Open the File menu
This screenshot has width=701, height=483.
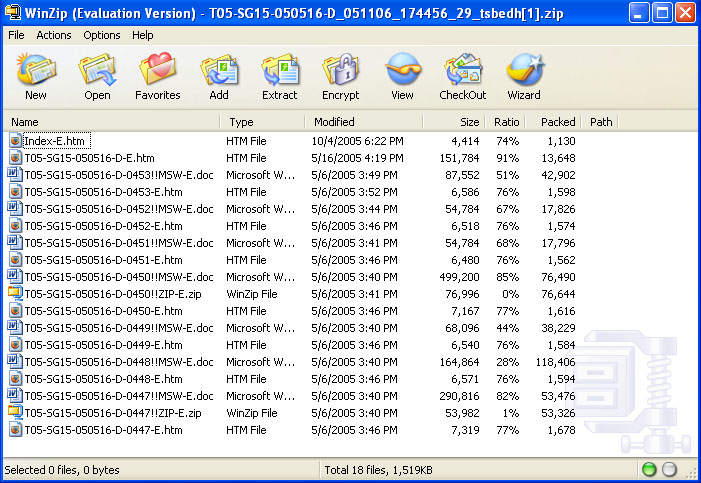tap(16, 35)
